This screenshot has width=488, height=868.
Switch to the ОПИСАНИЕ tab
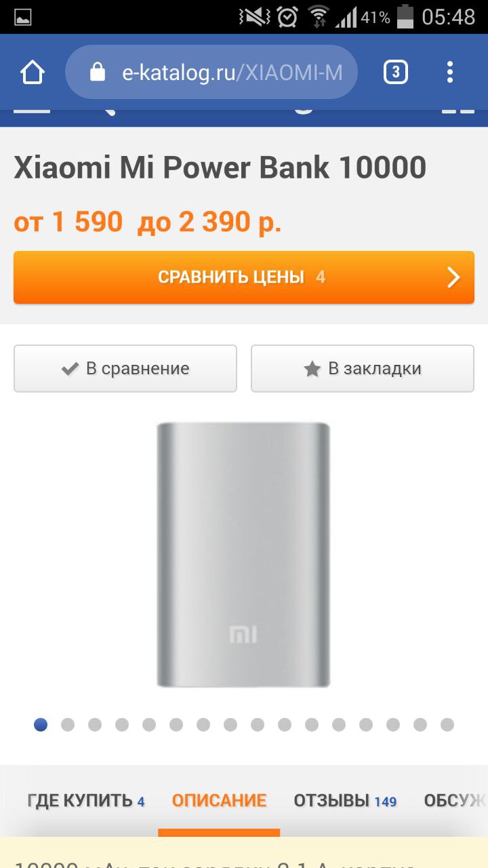[x=219, y=801]
